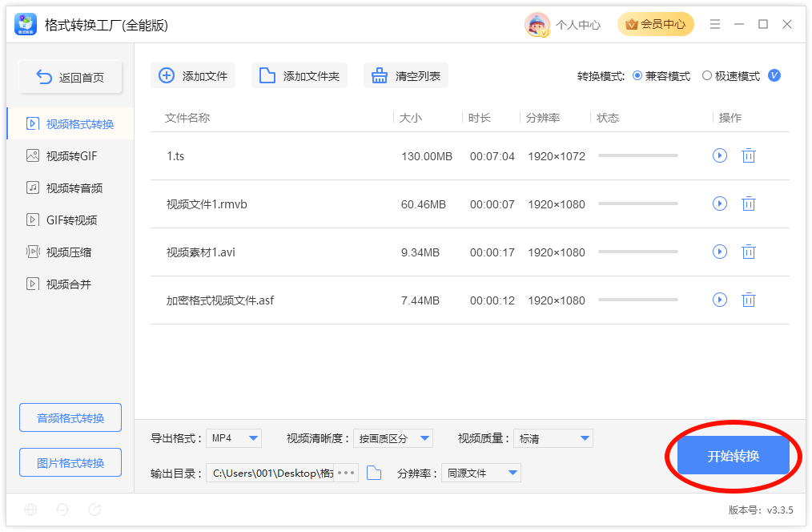Click duration value 00:00:12

tap(492, 301)
